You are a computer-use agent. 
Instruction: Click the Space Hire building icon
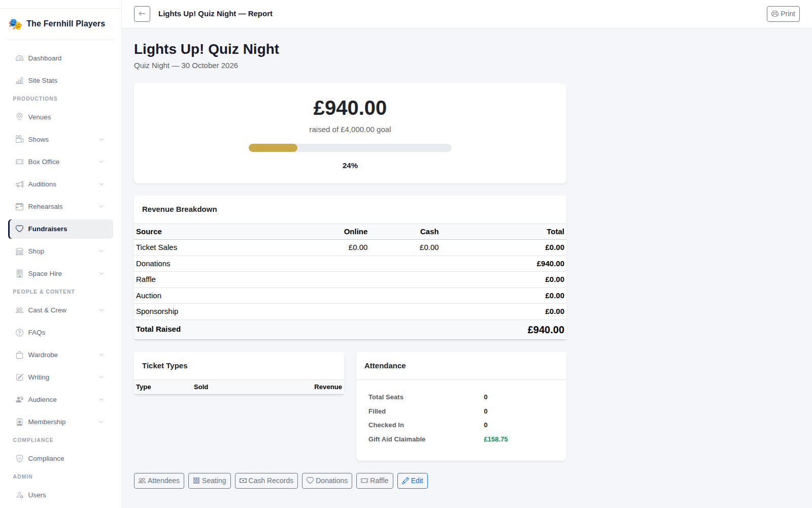click(x=19, y=274)
